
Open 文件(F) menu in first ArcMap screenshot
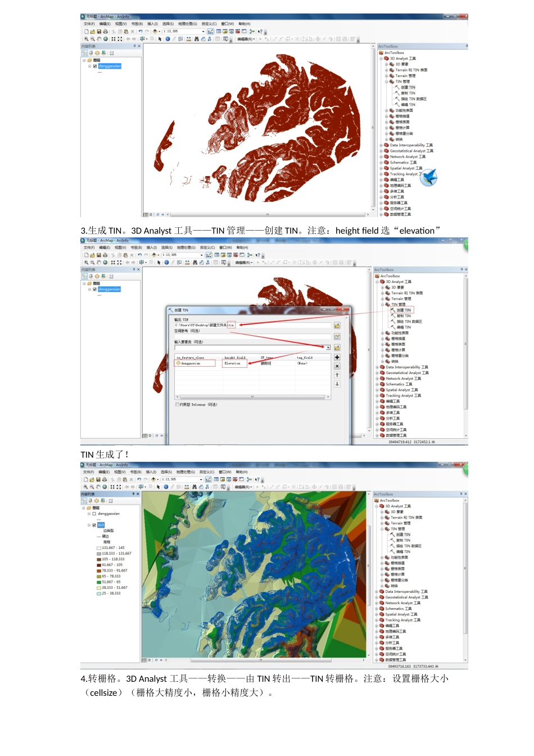pos(89,24)
